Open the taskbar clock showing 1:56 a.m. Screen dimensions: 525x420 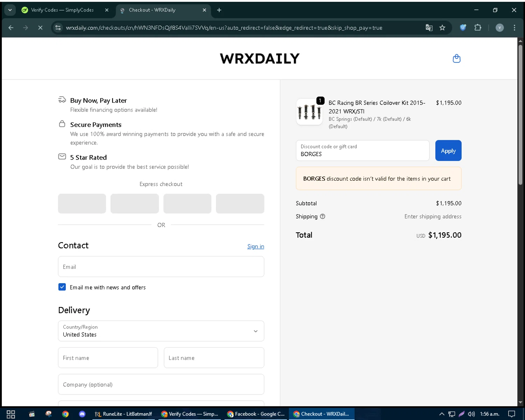point(489,414)
